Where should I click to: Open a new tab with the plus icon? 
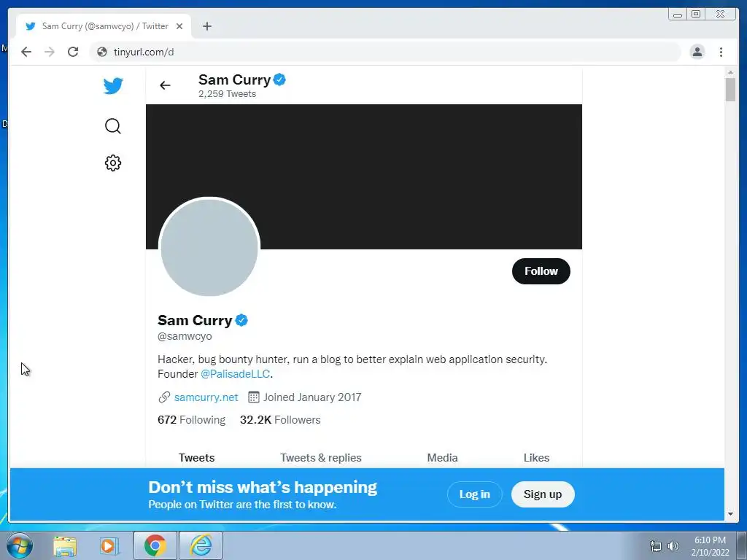[x=206, y=26]
